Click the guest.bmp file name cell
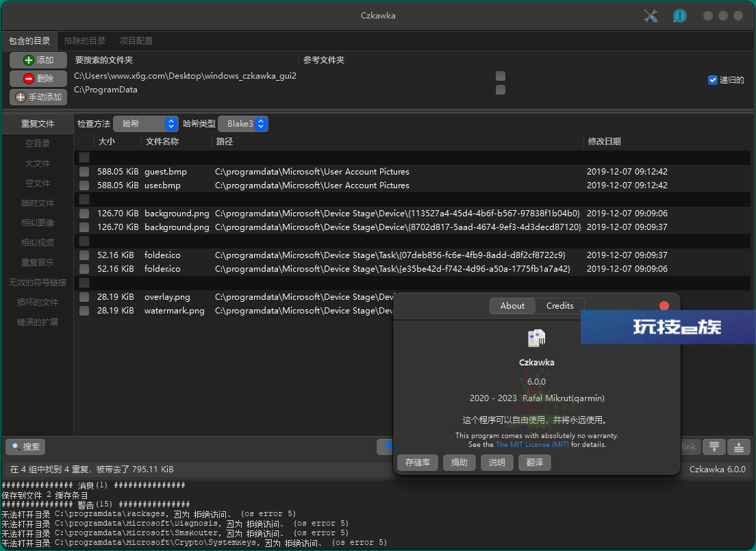756x551 pixels. tap(166, 172)
